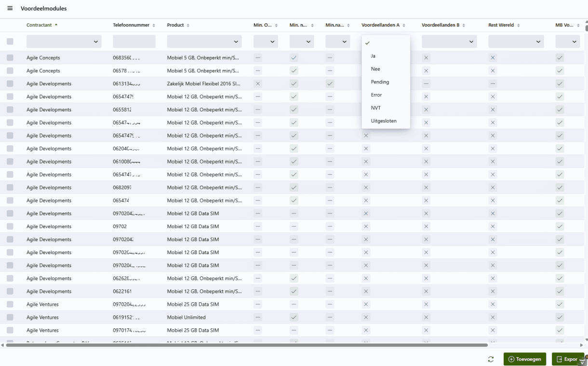Check the first Agile Concepts row checkbox
This screenshot has height=366, width=588.
(x=10, y=58)
